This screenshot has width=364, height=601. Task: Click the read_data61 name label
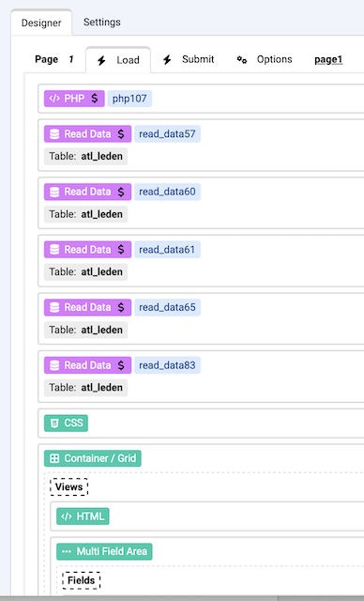167,250
